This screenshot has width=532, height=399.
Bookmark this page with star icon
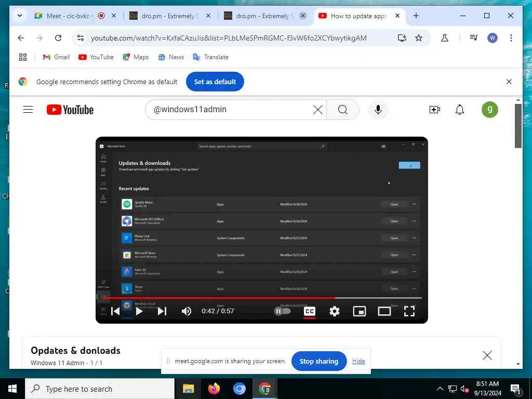point(419,38)
